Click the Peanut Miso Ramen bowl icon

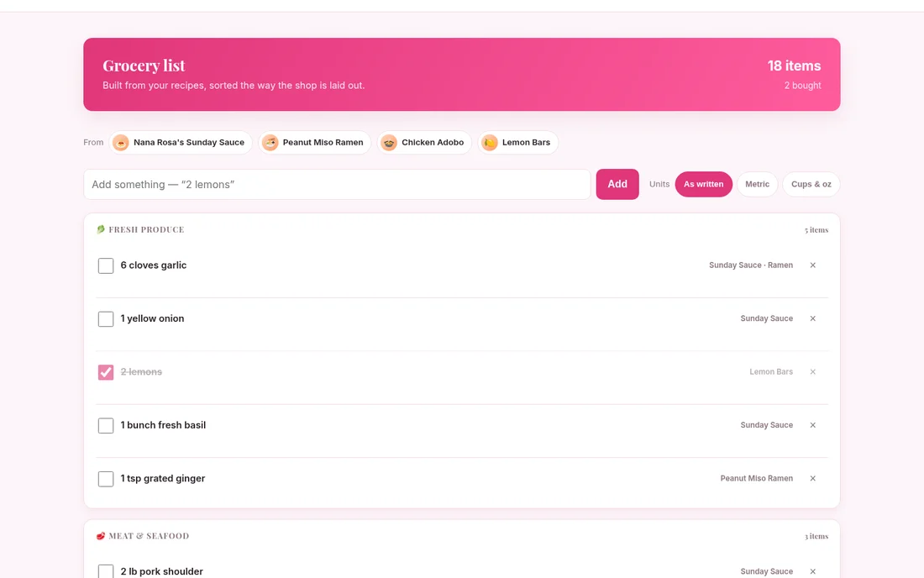(x=270, y=143)
